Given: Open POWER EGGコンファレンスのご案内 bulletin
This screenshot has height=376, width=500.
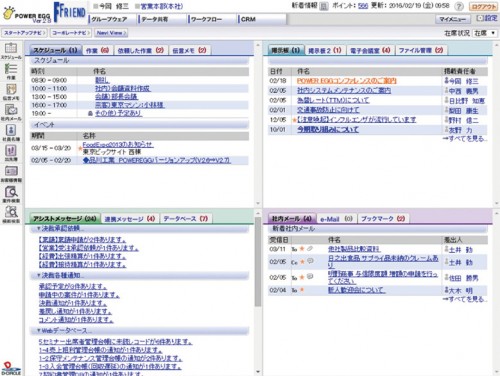Looking at the screenshot, I should coord(347,81).
